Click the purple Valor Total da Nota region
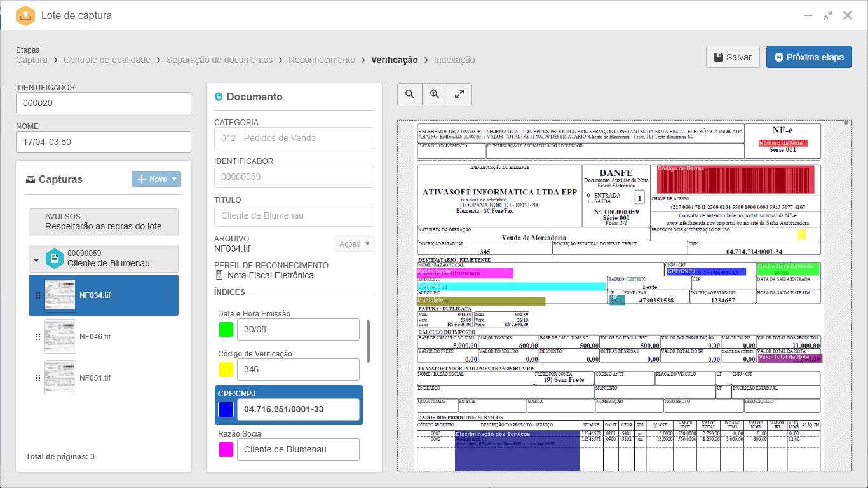Screen dimensions: 868x488 [x=790, y=358]
